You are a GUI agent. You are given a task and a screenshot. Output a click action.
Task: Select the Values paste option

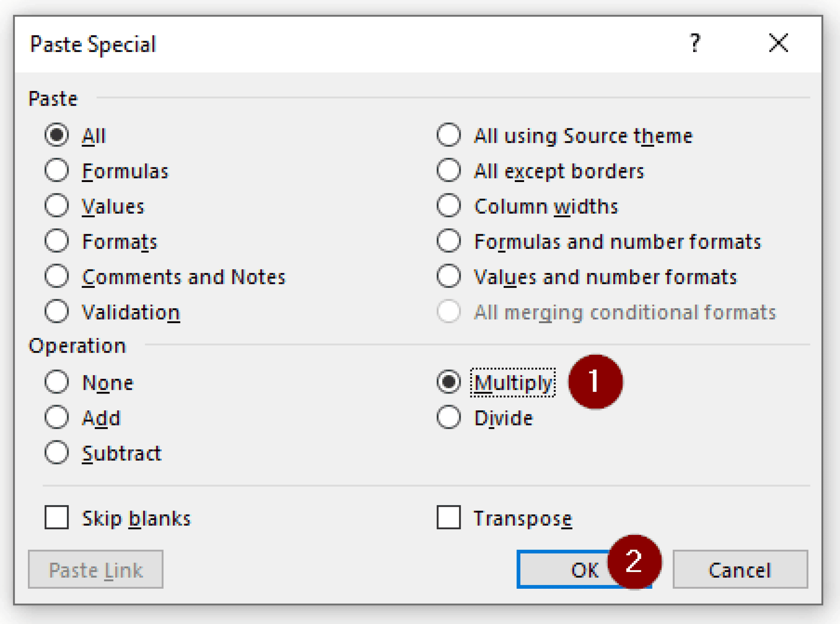tap(57, 206)
